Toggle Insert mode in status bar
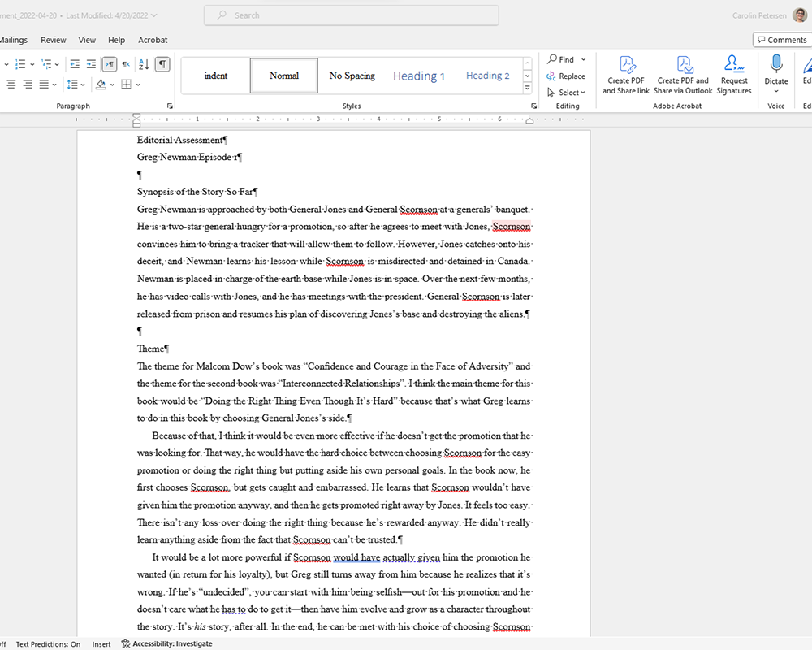The image size is (812, 650). click(x=101, y=643)
